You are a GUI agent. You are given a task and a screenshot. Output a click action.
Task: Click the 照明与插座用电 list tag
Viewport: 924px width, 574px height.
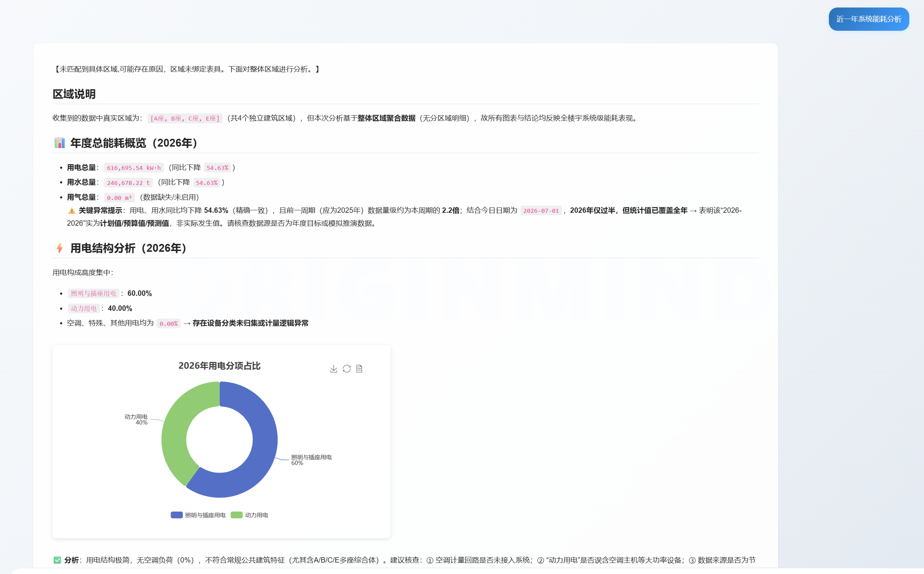[x=93, y=294]
